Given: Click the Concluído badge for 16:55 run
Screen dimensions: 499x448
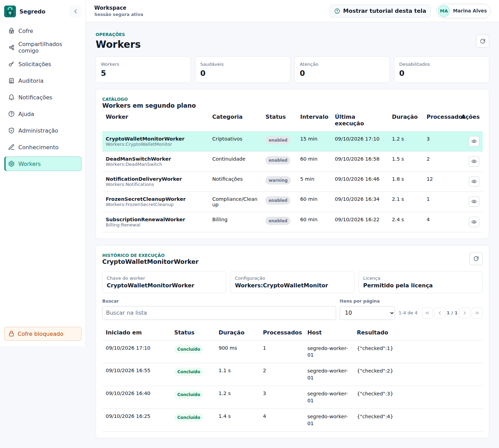Looking at the screenshot, I should tap(189, 372).
